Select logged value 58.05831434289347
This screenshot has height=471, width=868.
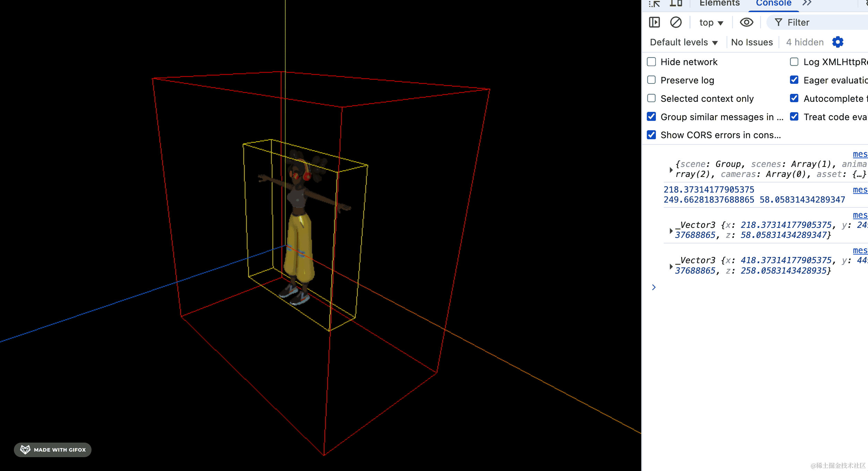tap(802, 200)
